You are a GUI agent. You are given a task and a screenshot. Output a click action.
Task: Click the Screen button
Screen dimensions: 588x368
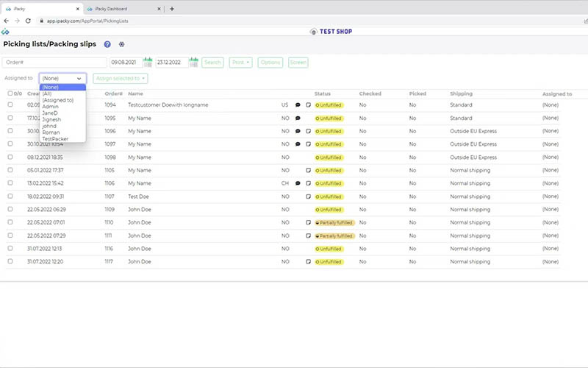[x=298, y=63]
